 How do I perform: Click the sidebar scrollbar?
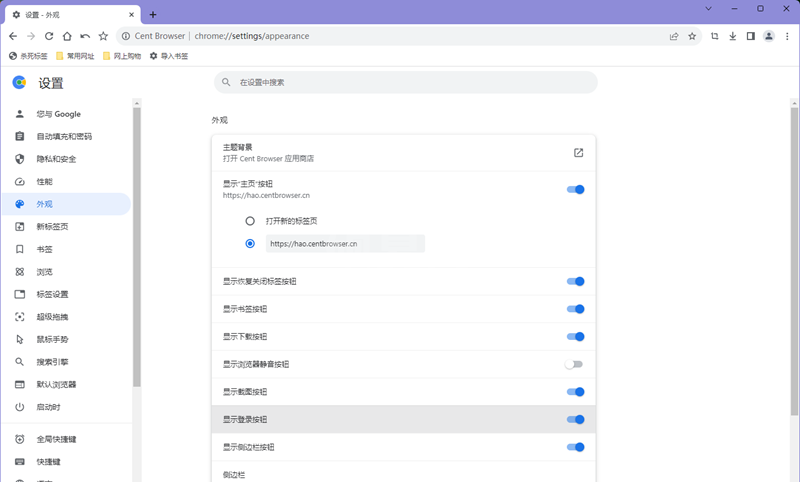point(136,247)
